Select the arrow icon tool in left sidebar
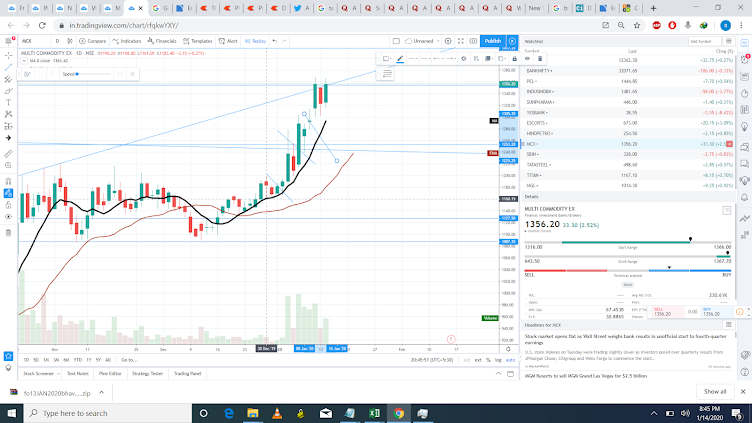The image size is (752, 423). (x=8, y=138)
